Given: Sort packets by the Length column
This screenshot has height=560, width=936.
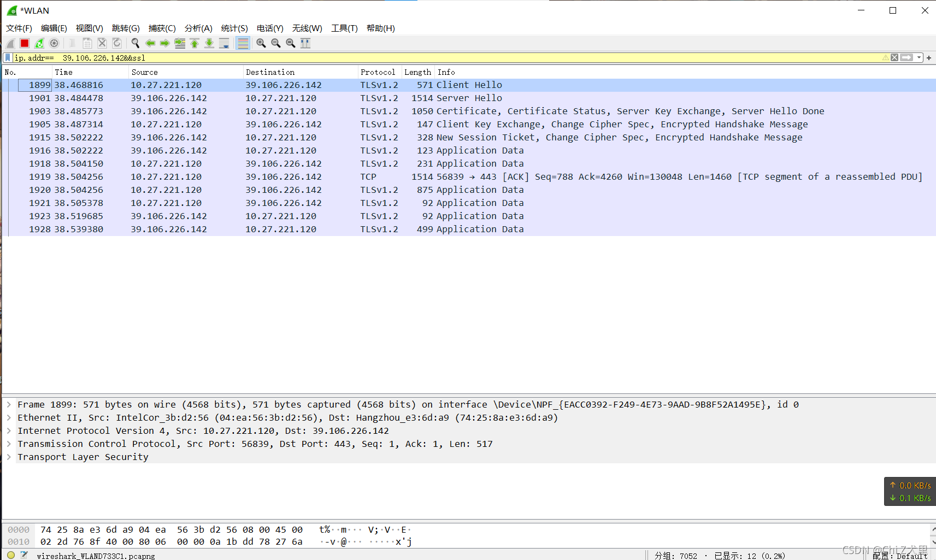Looking at the screenshot, I should (418, 72).
